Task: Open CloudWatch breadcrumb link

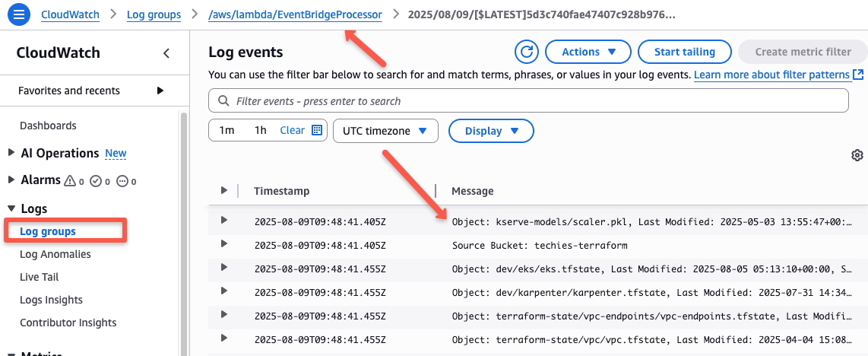Action: click(70, 14)
